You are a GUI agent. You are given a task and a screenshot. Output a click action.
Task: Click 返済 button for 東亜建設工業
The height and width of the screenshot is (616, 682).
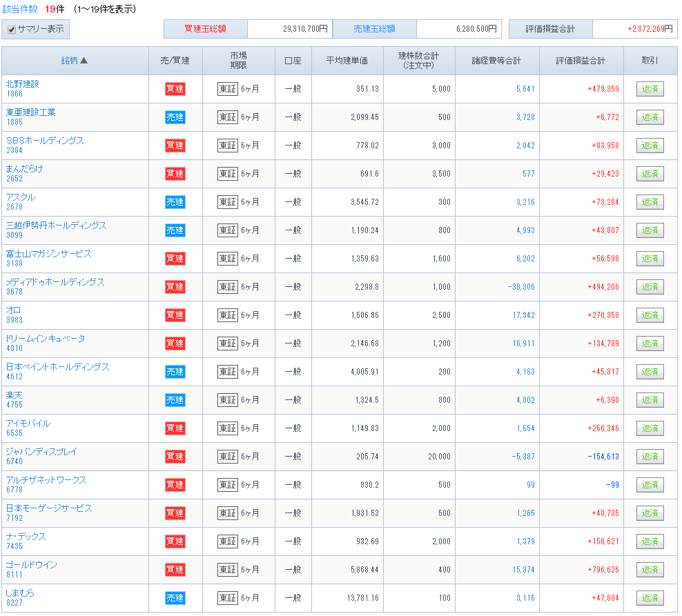click(x=650, y=117)
